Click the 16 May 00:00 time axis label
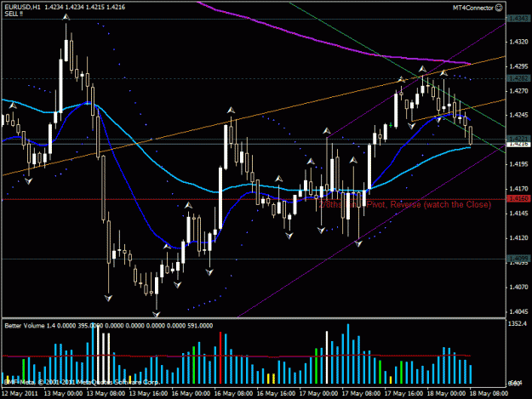 pos(191,393)
